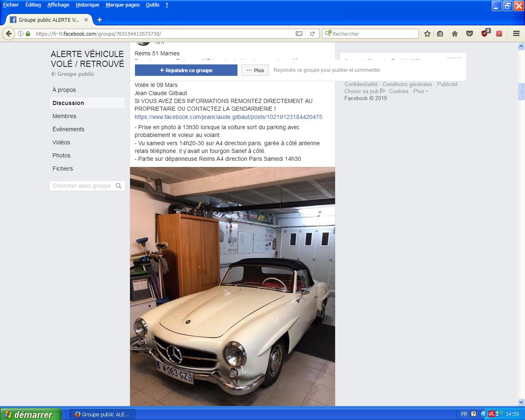The height and width of the screenshot is (420, 525).
Task: Open the Firefox hamburger menu
Action: tap(516, 34)
